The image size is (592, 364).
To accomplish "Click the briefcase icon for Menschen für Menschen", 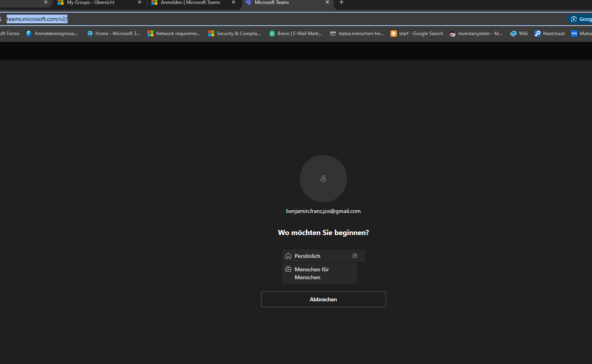I will point(288,269).
